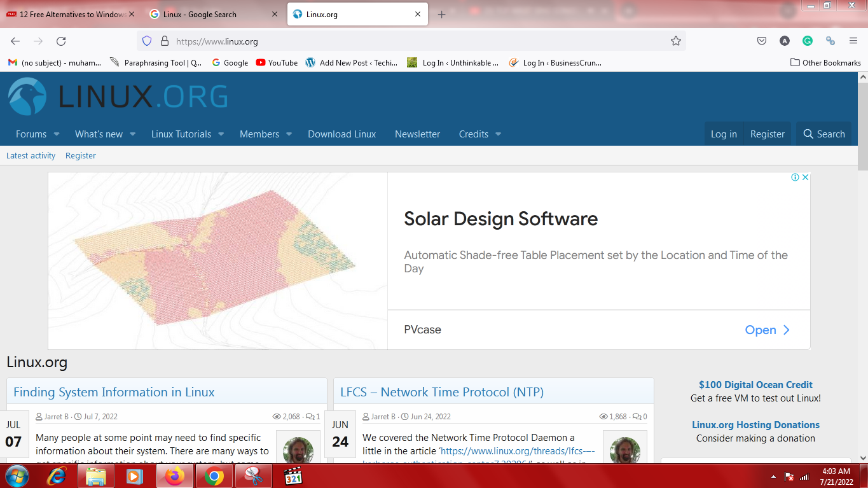Open the site security padlock icon
The height and width of the screenshot is (488, 868).
tap(164, 41)
